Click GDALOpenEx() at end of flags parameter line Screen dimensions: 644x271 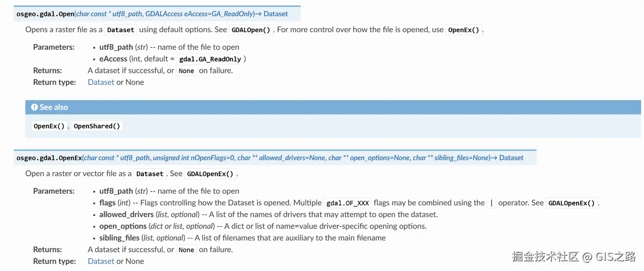coord(572,203)
